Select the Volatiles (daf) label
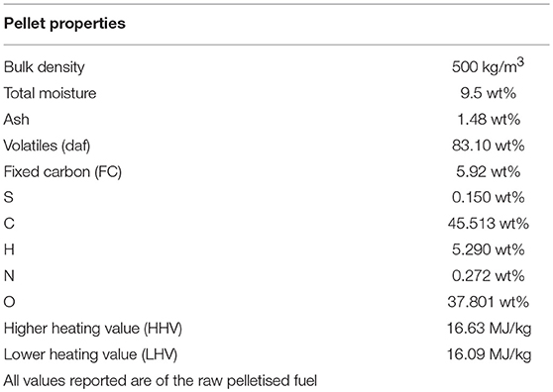 coord(47,146)
